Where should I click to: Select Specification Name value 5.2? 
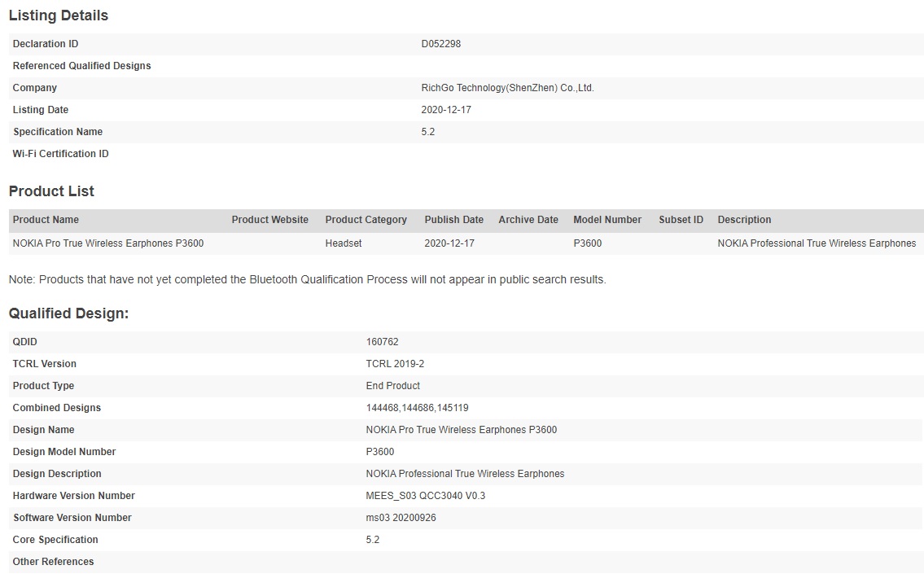point(428,131)
